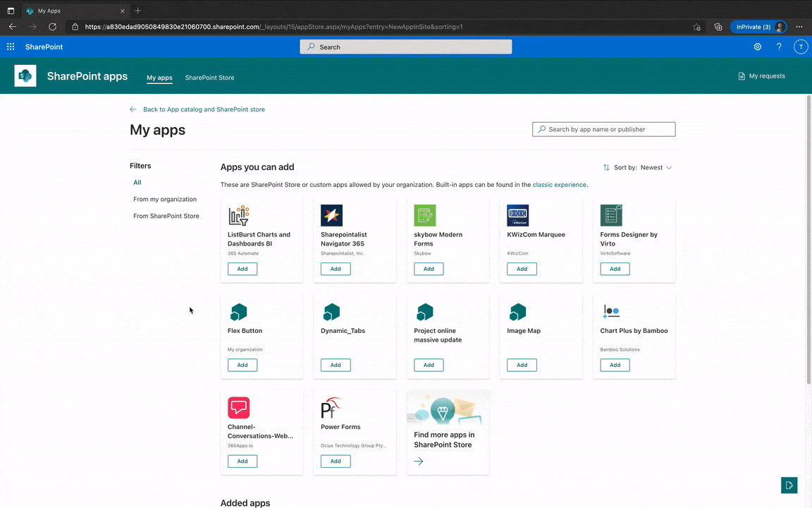Open the browser More options menu
The height and width of the screenshot is (508, 812).
799,27
